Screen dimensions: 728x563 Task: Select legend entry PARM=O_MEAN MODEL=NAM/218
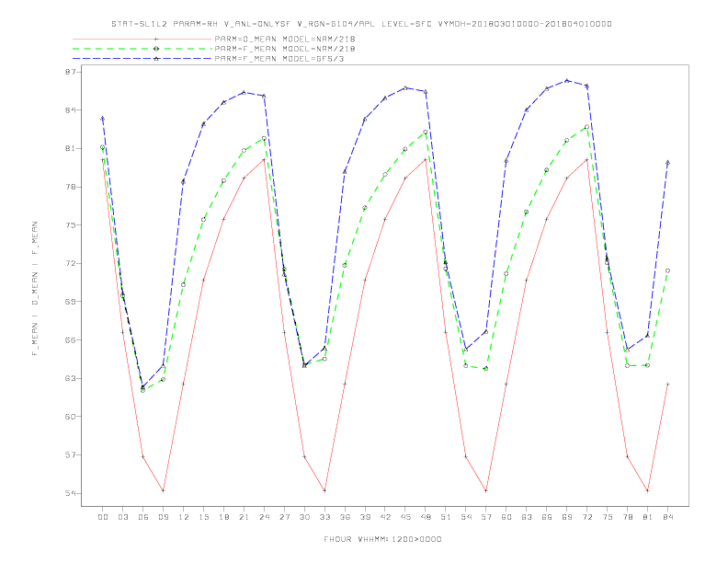click(x=285, y=39)
